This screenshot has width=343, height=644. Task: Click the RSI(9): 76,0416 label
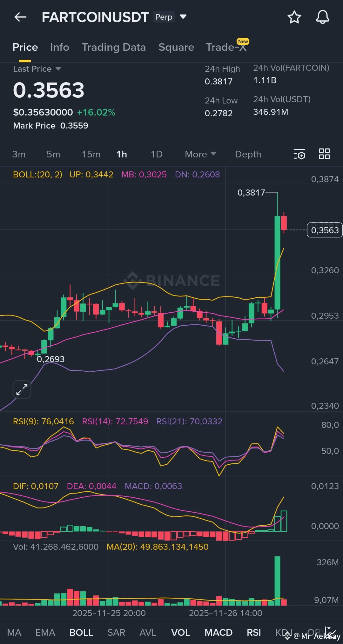tap(43, 422)
